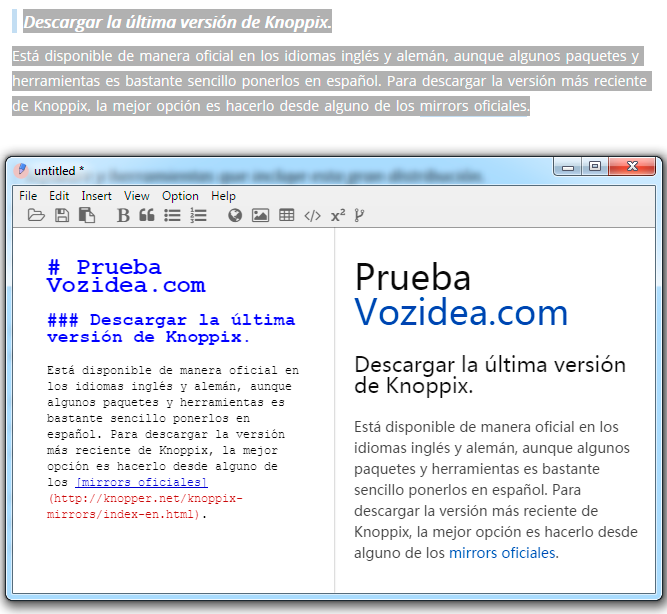The image size is (667, 614).
Task: Click the app icon in title bar
Action: pos(20,170)
